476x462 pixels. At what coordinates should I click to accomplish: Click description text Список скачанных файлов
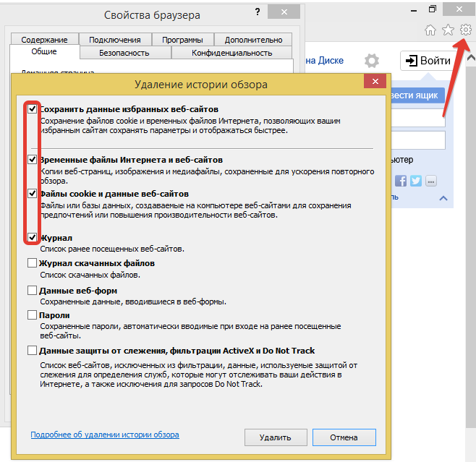point(90,275)
